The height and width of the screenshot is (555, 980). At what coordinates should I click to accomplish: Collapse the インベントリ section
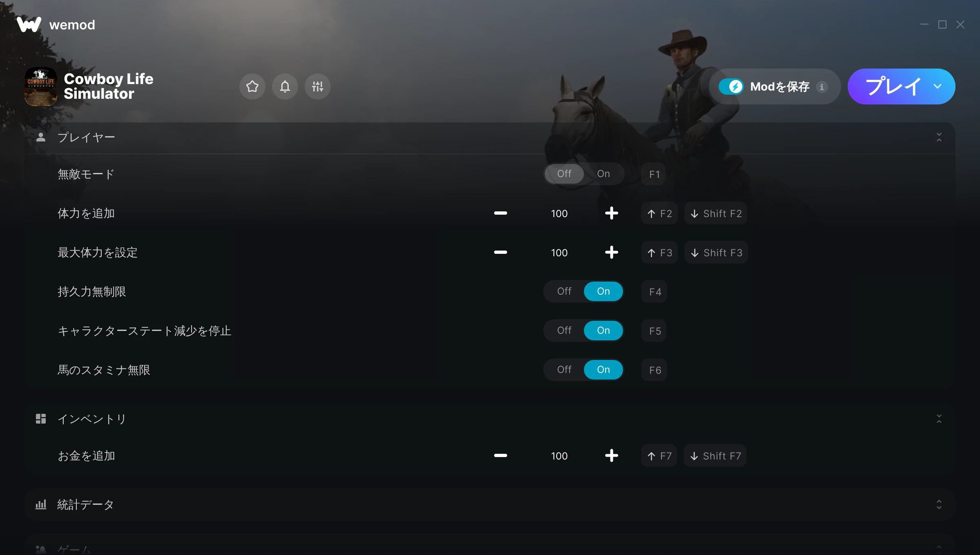coord(939,419)
